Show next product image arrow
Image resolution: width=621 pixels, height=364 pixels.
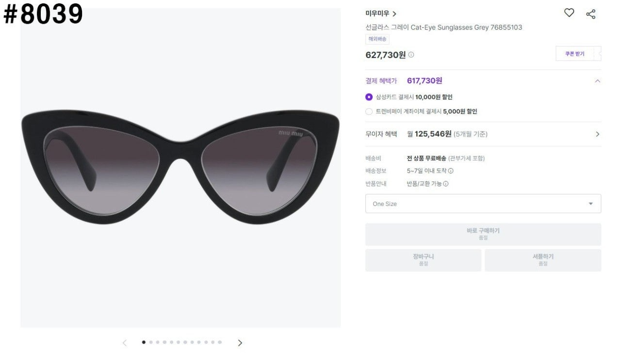click(240, 343)
